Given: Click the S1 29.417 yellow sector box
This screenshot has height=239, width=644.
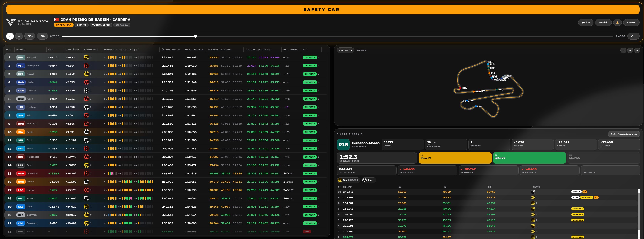Looking at the screenshot, I should (455, 158).
